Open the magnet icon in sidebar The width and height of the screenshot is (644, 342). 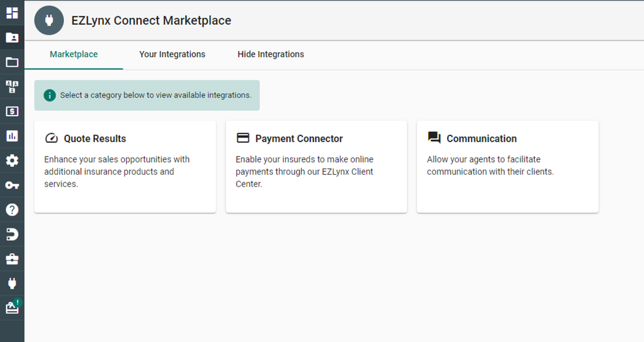12,235
